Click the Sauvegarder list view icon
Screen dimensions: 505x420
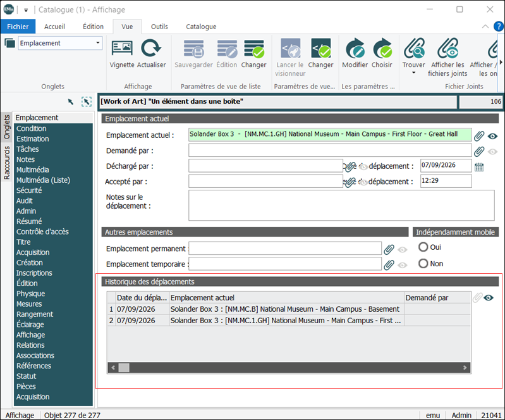click(194, 48)
